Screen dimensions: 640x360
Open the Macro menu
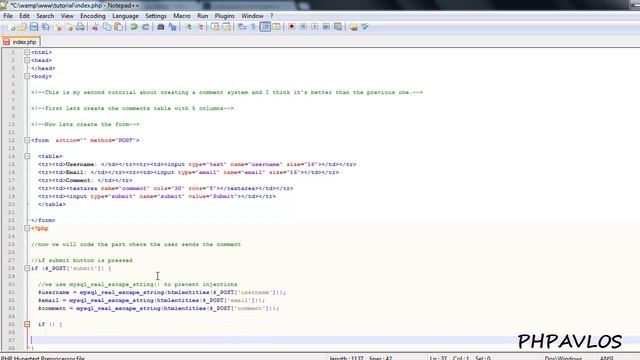click(x=182, y=16)
